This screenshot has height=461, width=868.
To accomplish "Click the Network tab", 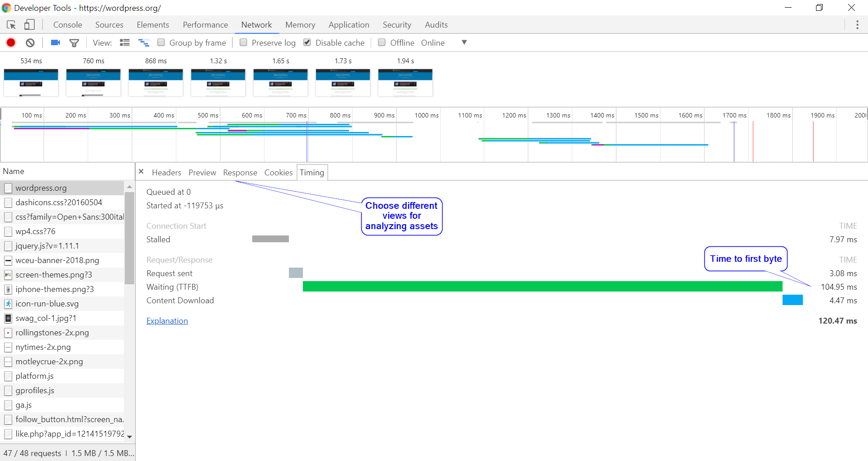I will click(256, 25).
